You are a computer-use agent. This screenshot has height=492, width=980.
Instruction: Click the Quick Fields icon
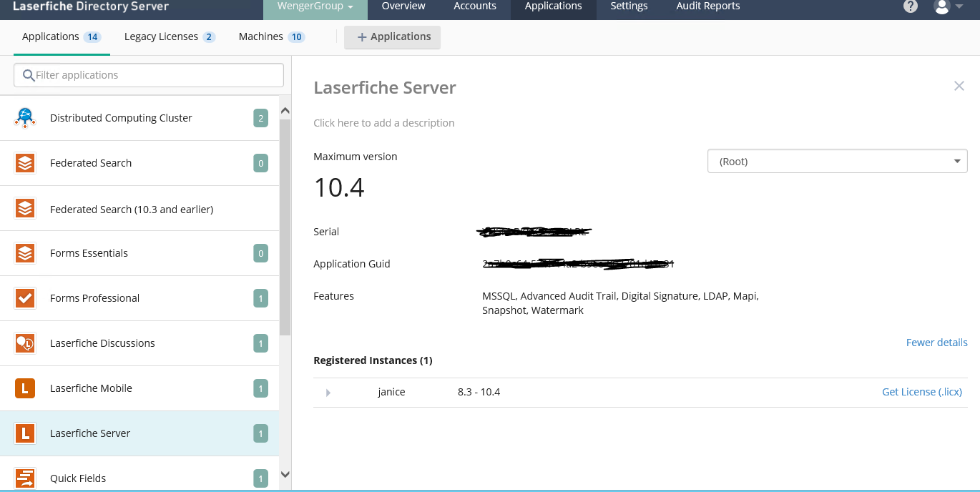(x=25, y=478)
